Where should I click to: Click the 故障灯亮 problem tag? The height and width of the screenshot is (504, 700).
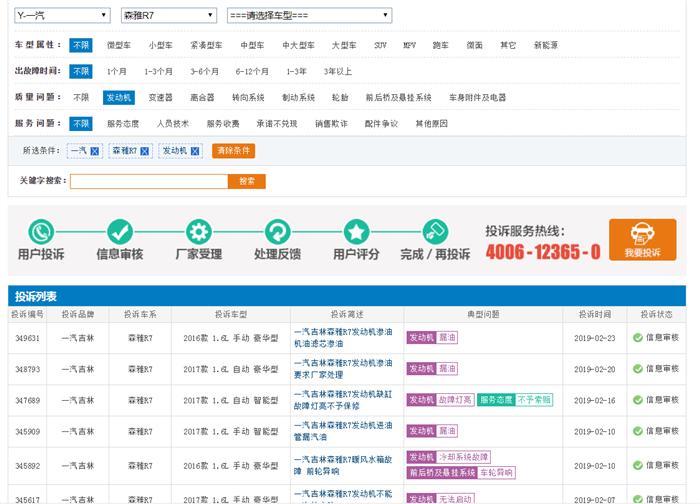click(455, 400)
